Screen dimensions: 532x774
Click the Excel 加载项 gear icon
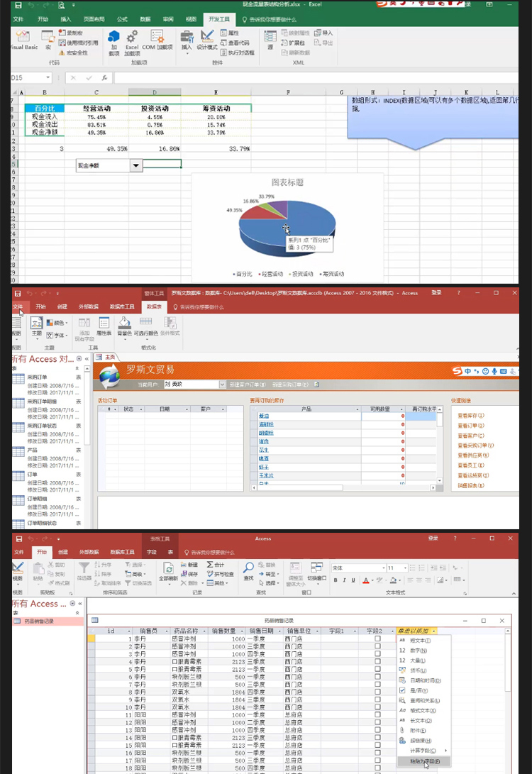[132, 36]
